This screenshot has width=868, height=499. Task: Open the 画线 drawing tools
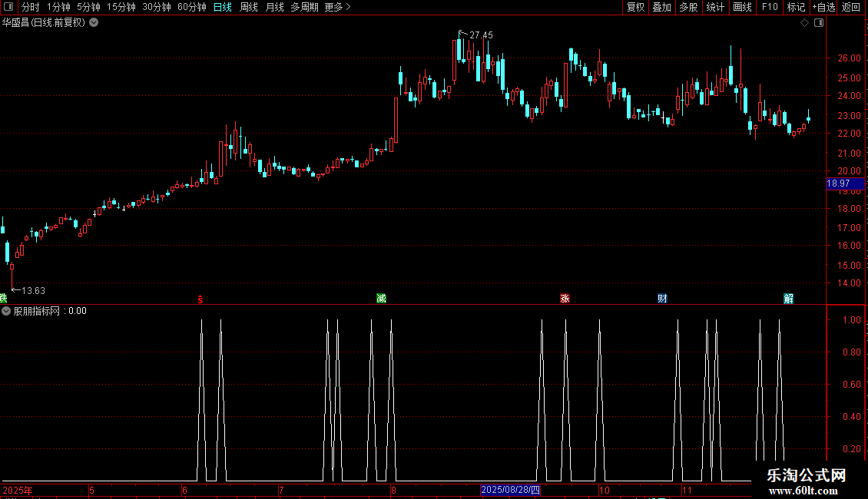click(x=742, y=7)
